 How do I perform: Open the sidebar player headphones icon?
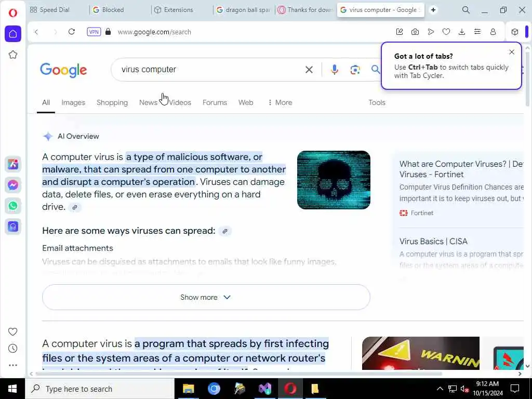(x=13, y=227)
